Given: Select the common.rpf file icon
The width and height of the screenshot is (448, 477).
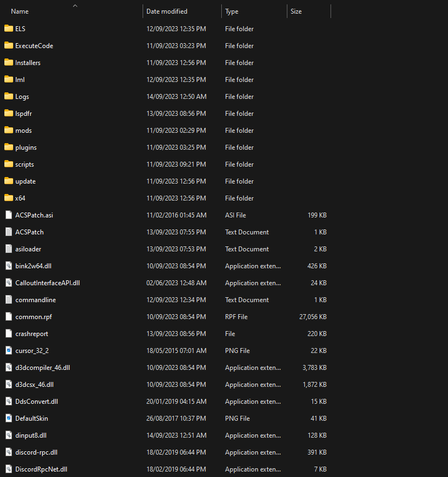Looking at the screenshot, I should pyautogui.click(x=9, y=317).
